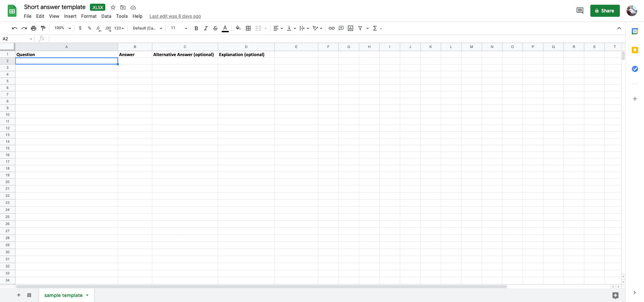644x302 pixels.
Task: Open 'Last edit was 8 days ago' link
Action: tap(175, 16)
